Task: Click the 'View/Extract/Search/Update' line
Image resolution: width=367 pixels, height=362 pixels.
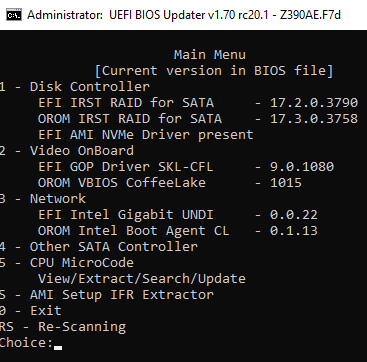Action: coord(142,279)
